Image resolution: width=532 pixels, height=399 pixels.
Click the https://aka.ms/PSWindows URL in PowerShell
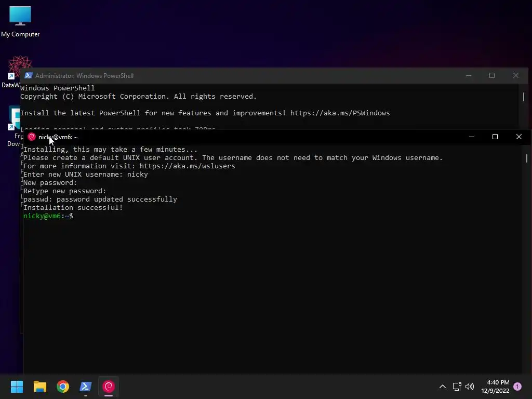340,113
